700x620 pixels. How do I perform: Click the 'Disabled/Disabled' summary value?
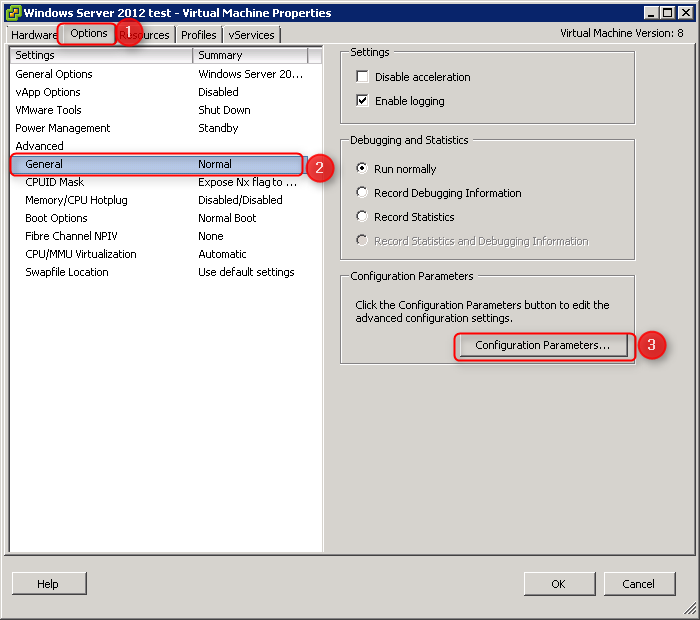pyautogui.click(x=240, y=200)
